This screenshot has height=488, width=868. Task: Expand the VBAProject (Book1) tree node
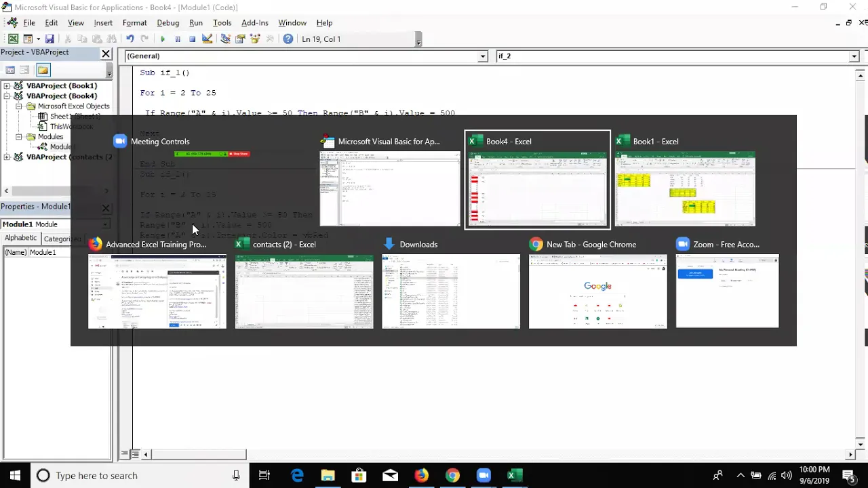(7, 86)
